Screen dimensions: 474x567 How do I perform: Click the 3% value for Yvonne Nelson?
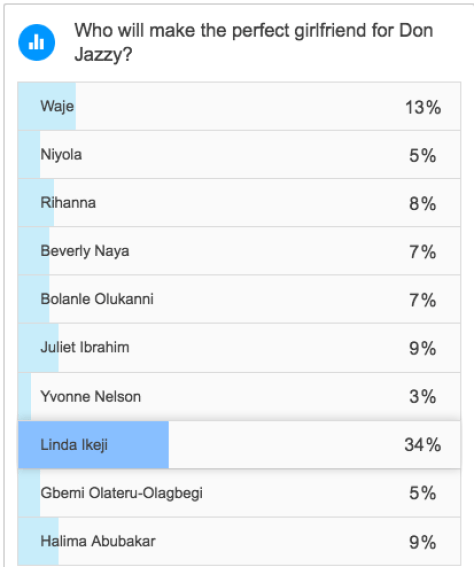click(422, 396)
